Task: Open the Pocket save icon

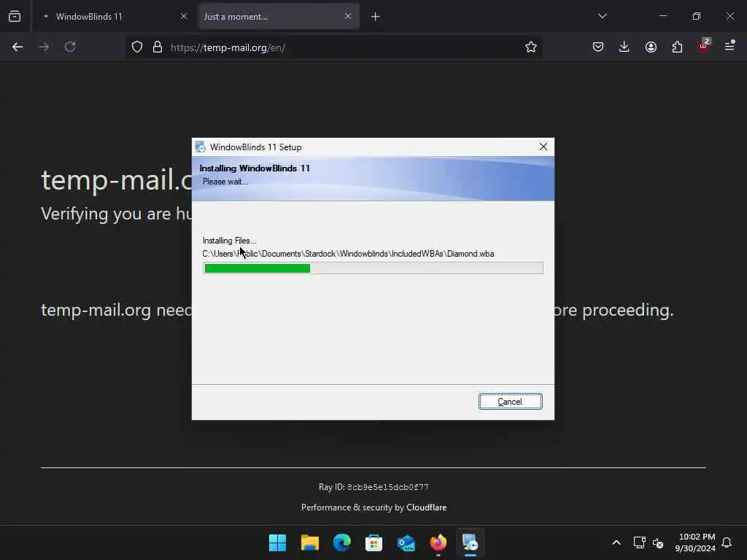Action: pyautogui.click(x=598, y=47)
